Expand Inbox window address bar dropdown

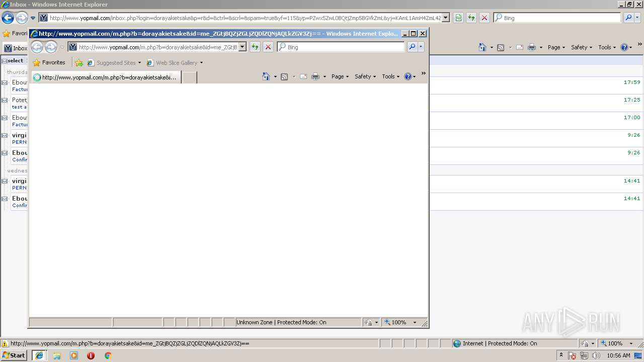[x=445, y=18]
